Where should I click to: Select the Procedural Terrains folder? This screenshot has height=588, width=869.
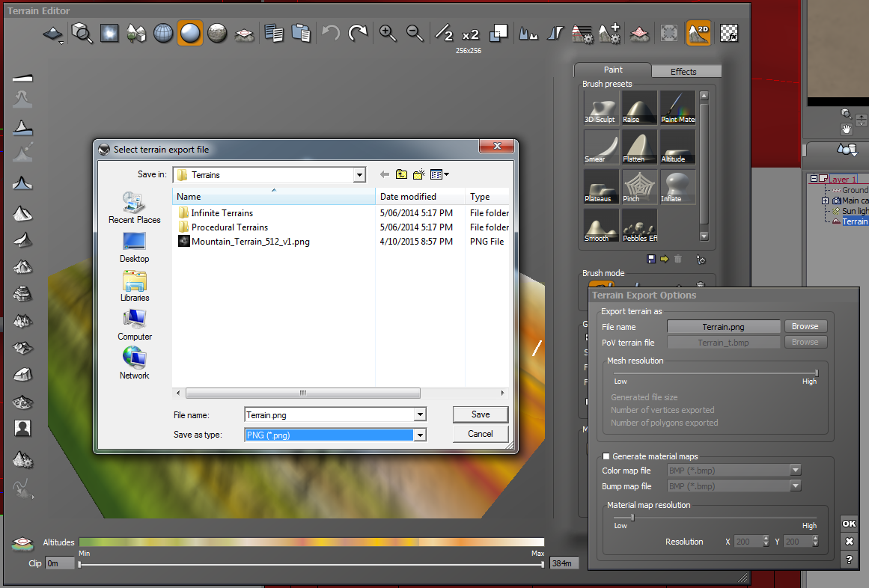tap(230, 227)
